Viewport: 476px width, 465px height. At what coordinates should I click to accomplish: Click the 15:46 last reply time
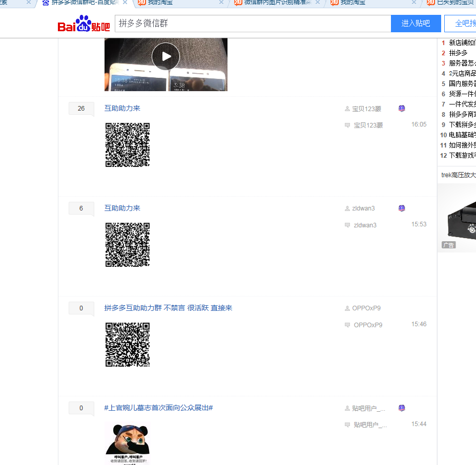419,324
